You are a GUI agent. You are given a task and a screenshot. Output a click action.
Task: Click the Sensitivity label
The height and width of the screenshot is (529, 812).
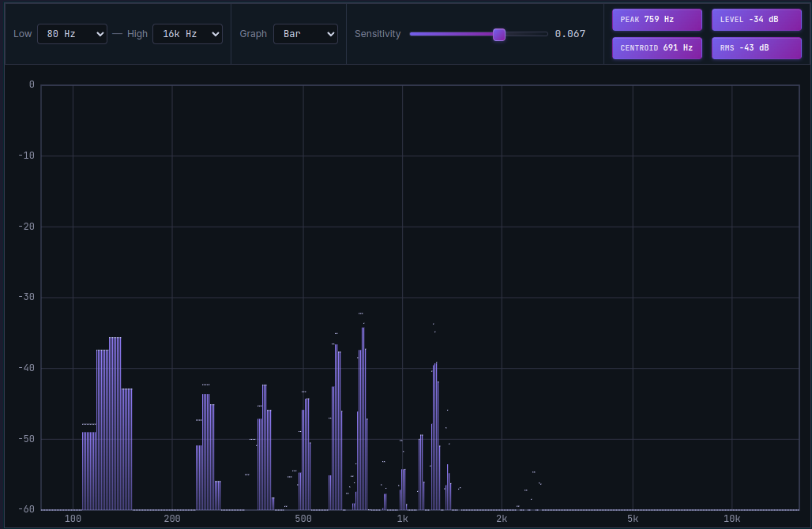click(378, 34)
